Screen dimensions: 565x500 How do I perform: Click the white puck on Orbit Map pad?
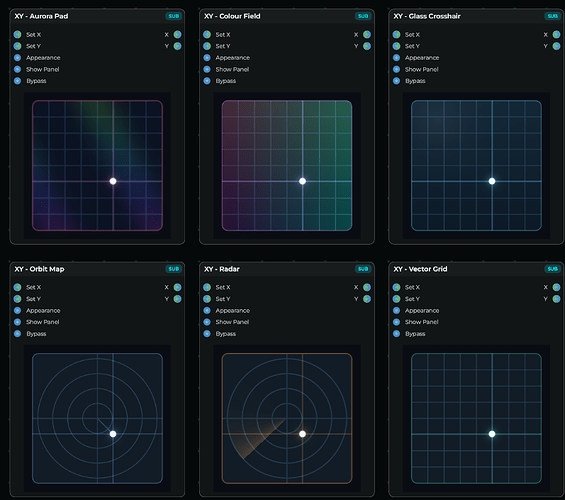click(113, 434)
